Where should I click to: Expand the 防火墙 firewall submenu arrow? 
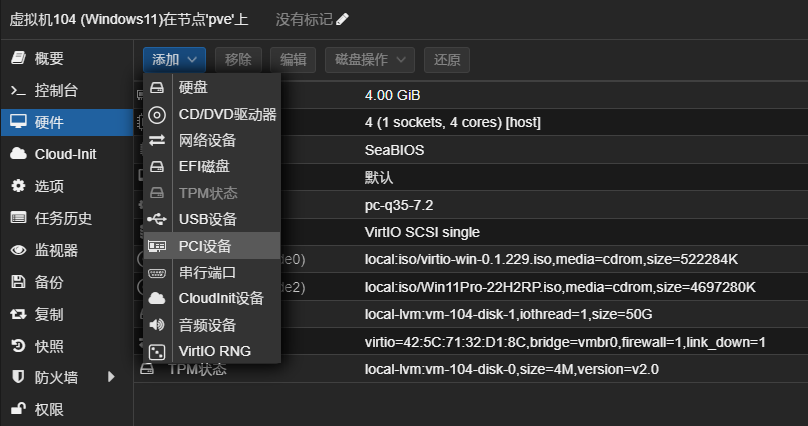111,377
